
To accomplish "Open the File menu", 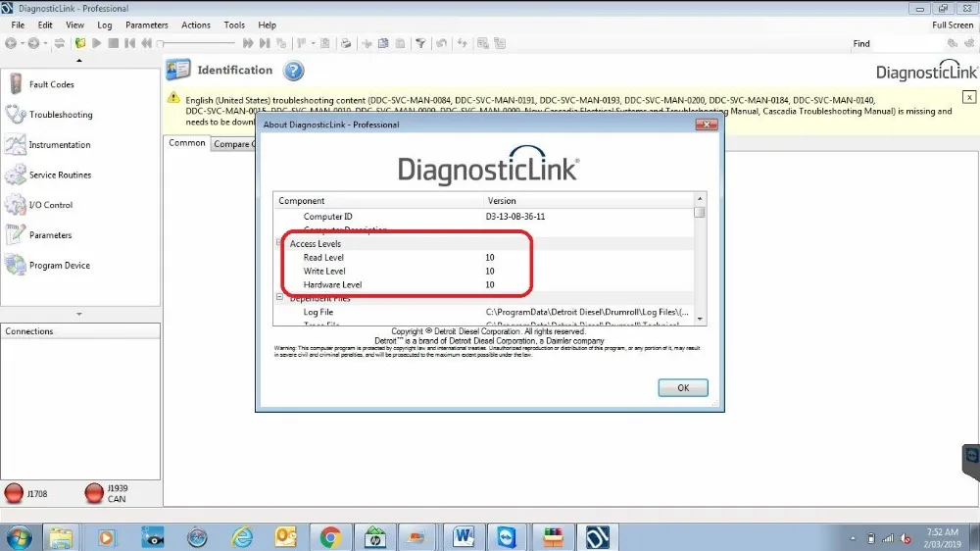I will click(x=18, y=25).
